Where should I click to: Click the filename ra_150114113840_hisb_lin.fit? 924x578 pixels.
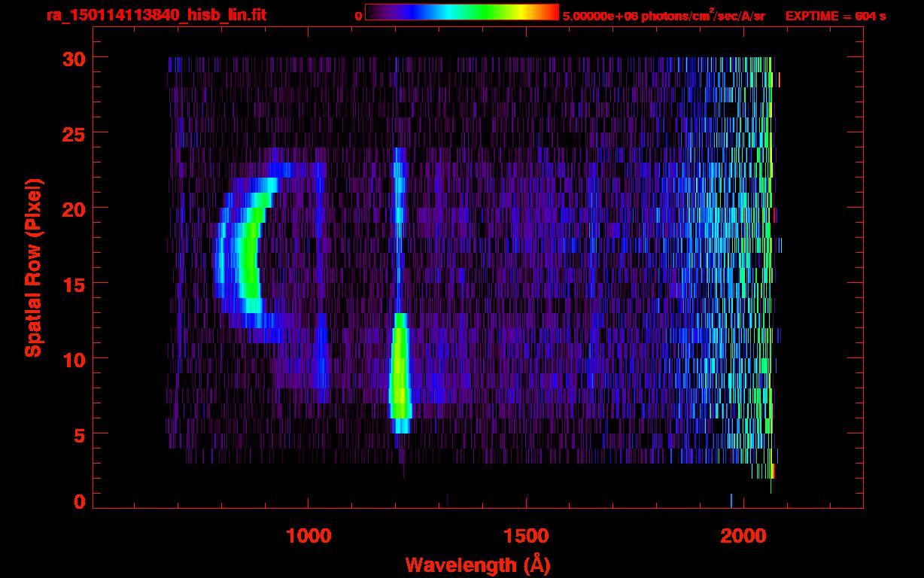pyautogui.click(x=156, y=15)
